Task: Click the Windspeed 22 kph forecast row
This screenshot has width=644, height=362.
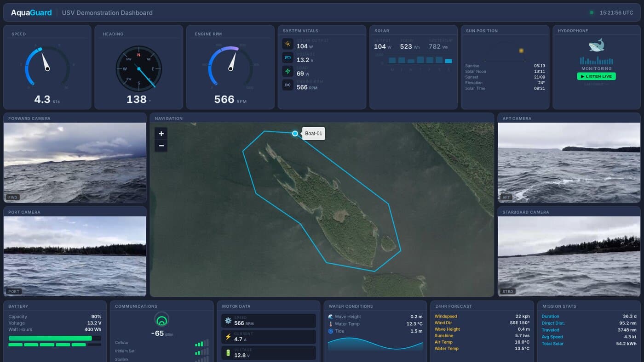Action: (482, 316)
